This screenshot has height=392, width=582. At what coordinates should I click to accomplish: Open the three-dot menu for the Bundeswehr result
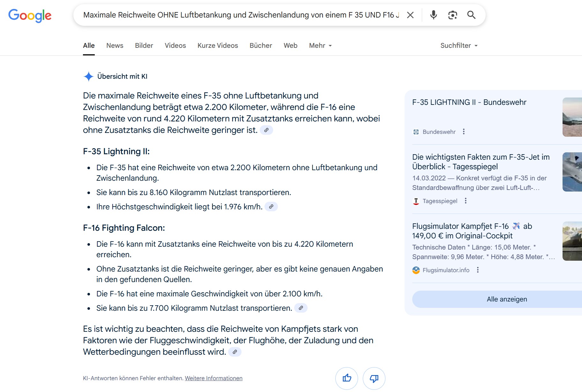464,132
